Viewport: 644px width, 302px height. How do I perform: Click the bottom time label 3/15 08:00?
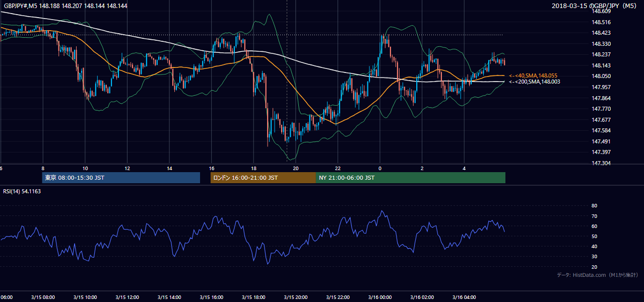pyautogui.click(x=43, y=297)
